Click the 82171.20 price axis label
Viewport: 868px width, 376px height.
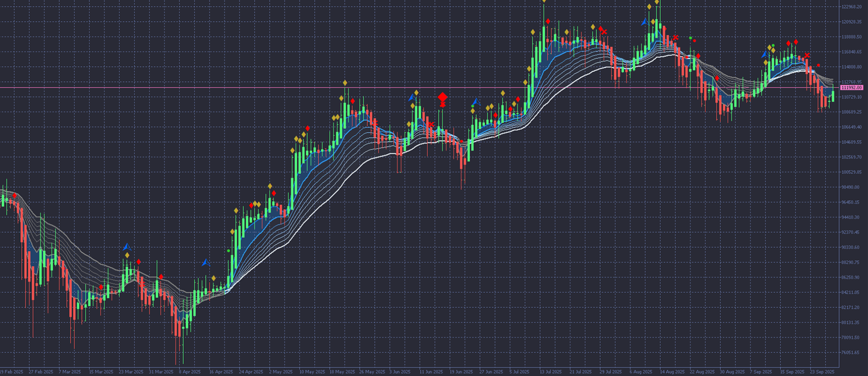point(851,307)
